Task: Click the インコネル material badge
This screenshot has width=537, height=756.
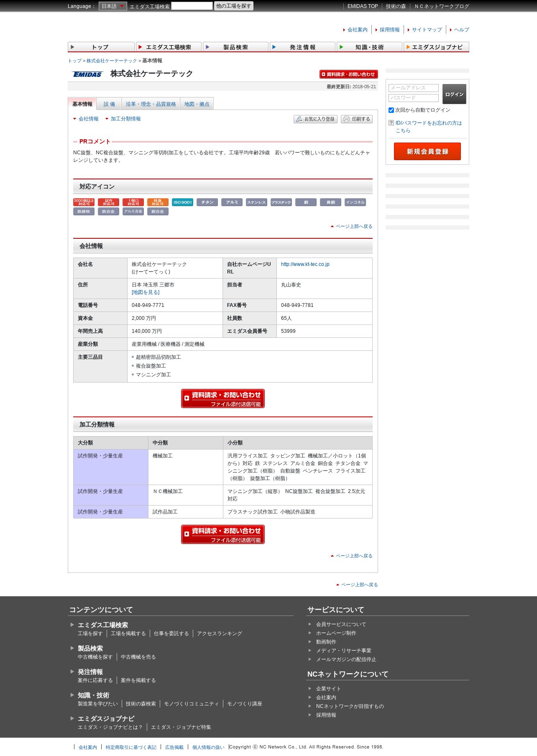Action: 355,202
